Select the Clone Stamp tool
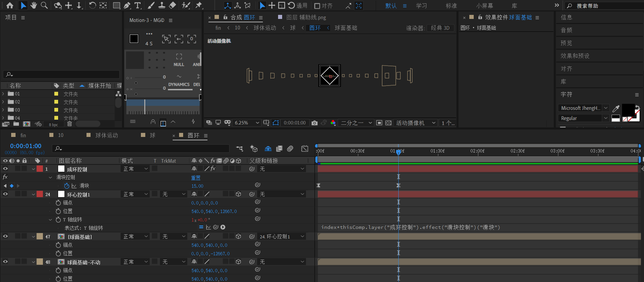 (162, 5)
